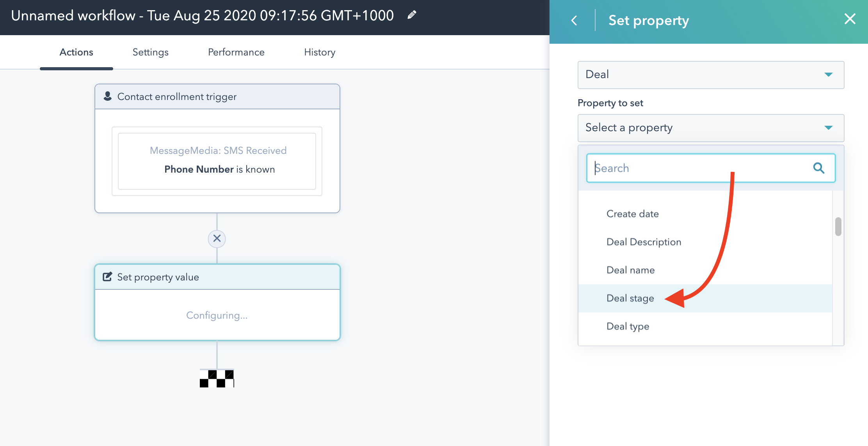This screenshot has width=868, height=446.
Task: Go to the History tab
Action: pos(320,52)
